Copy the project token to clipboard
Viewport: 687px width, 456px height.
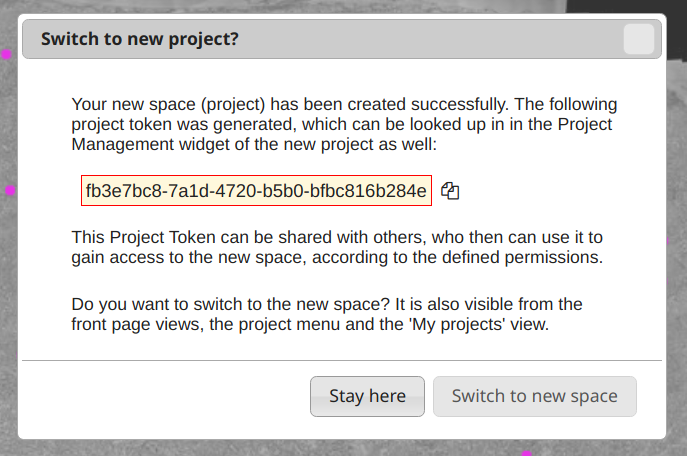450,191
